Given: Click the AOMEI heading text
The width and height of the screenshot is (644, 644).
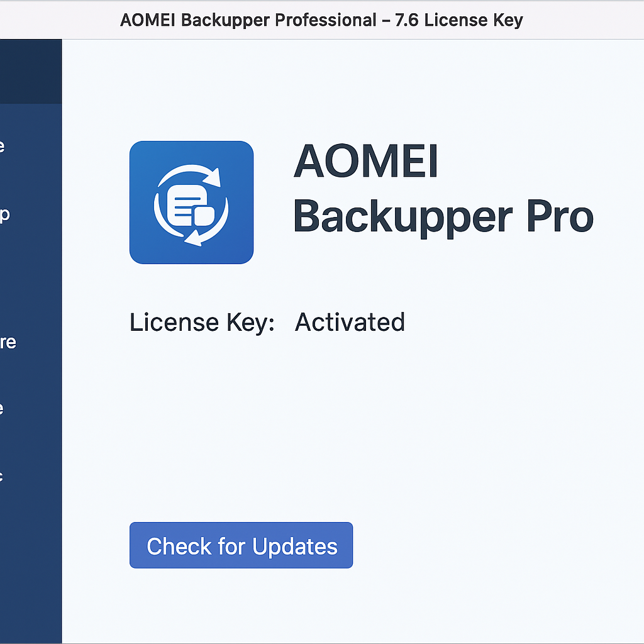Looking at the screenshot, I should click(x=365, y=161).
